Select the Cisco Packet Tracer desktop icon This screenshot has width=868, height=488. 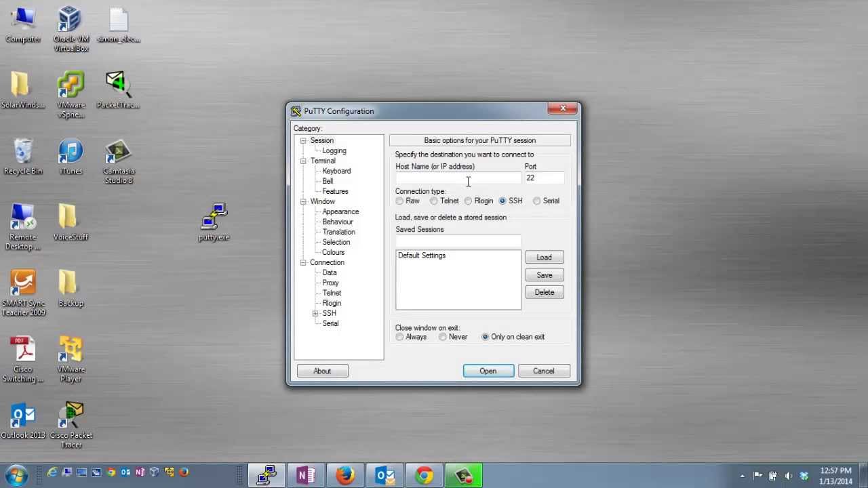click(x=71, y=426)
